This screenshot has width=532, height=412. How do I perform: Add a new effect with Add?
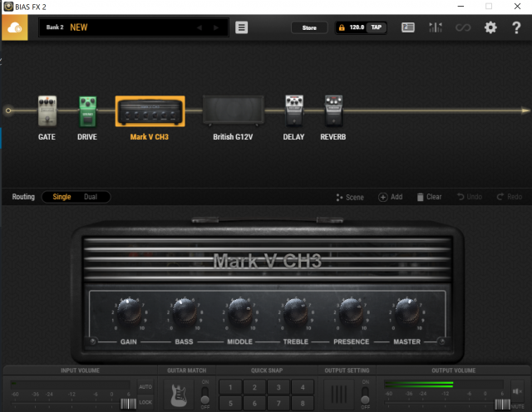[x=391, y=197]
